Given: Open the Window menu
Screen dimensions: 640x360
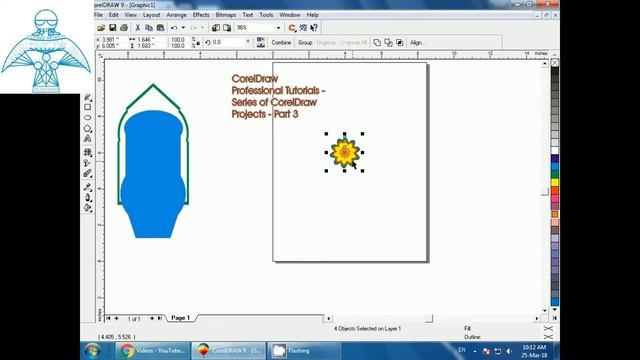Looking at the screenshot, I should point(290,15).
